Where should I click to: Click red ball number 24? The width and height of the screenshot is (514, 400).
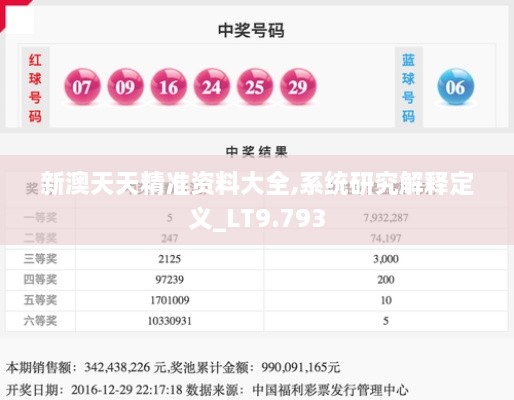212,87
